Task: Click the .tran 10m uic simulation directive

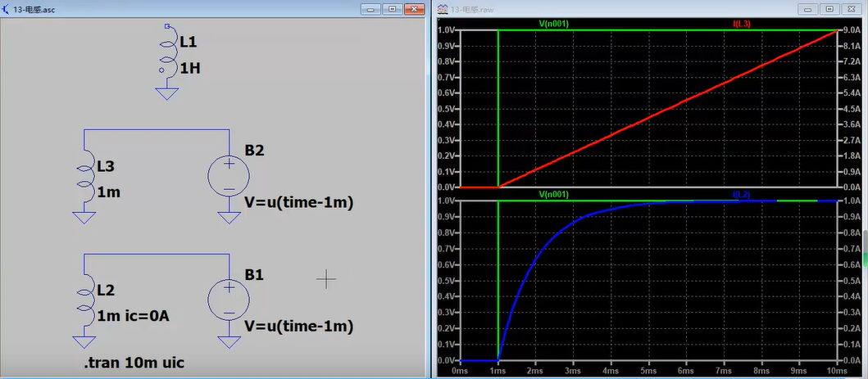Action: (x=134, y=363)
